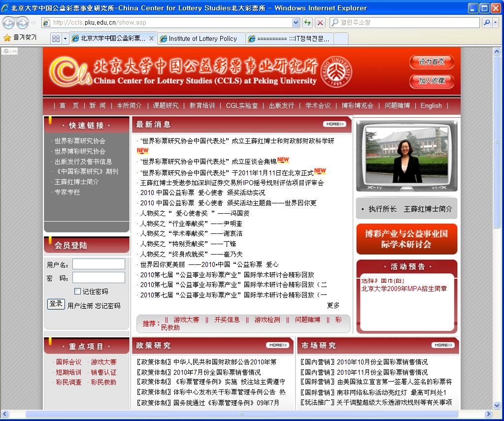This screenshot has width=504, height=421.
Task: Click the 用户名 input field
Action: 99,264
